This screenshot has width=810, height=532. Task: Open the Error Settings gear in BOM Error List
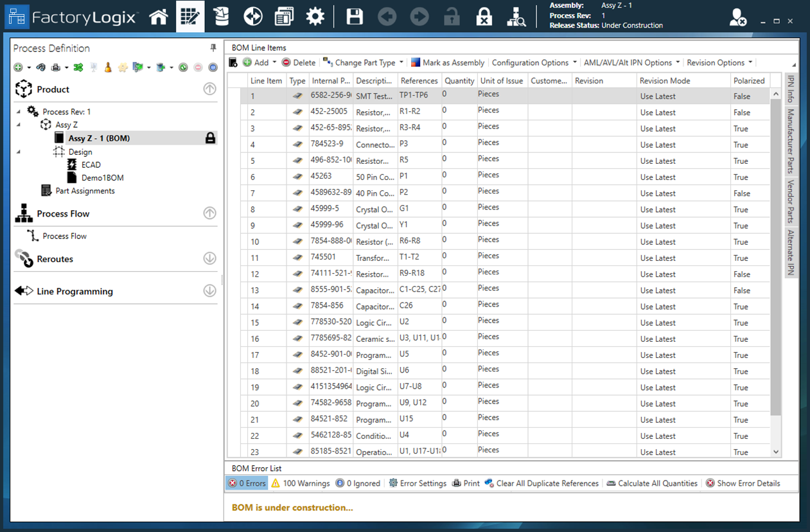pyautogui.click(x=418, y=483)
